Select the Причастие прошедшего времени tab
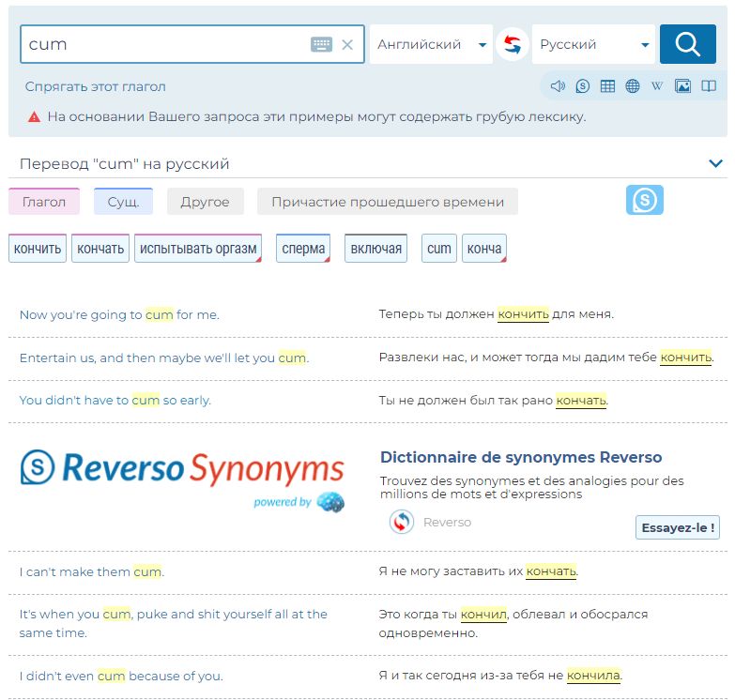This screenshot has height=700, width=735. pos(387,202)
